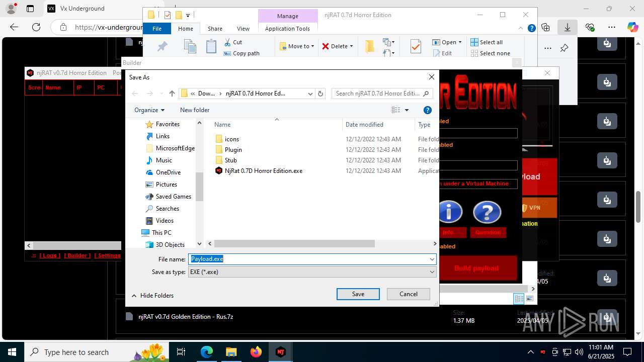Open File tab in Explorer ribbon
This screenshot has height=362, width=644.
pos(157,29)
